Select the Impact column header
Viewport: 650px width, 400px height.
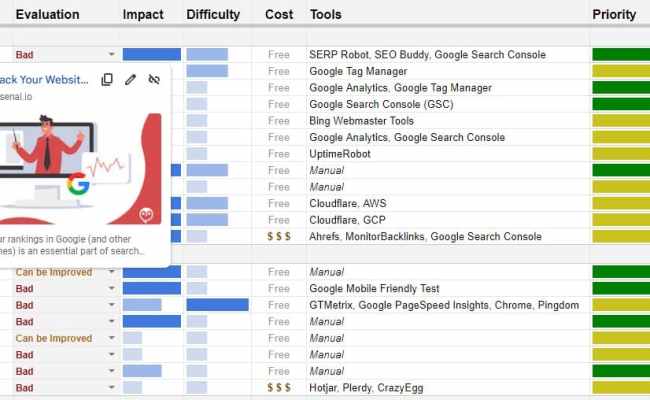143,15
